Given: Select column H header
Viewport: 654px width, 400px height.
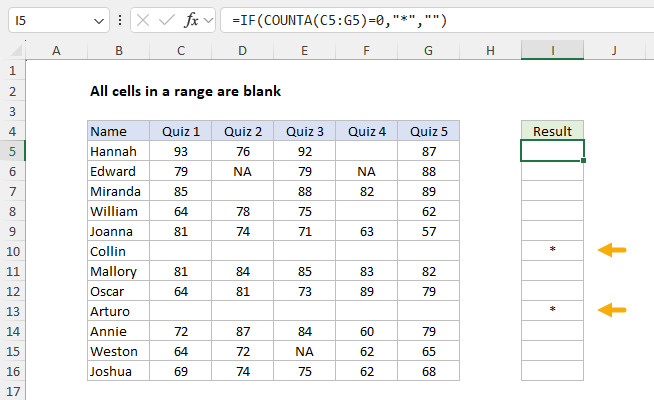Looking at the screenshot, I should [490, 50].
